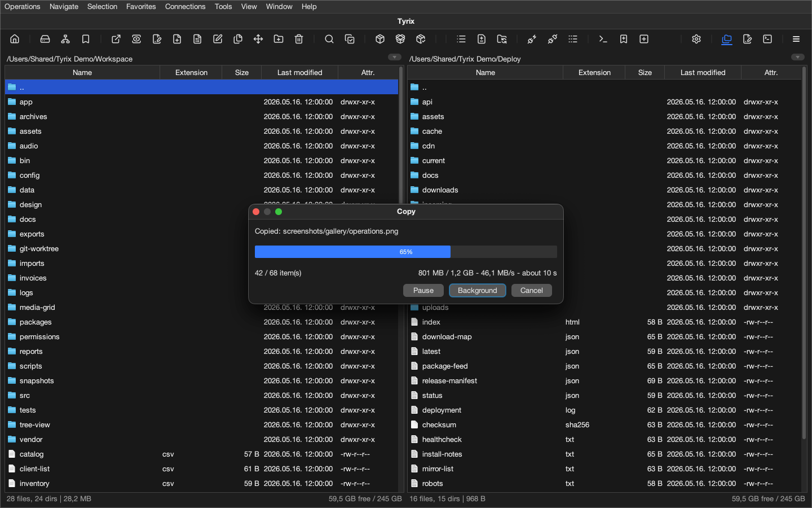Pause the copy operation
The height and width of the screenshot is (508, 812).
click(x=423, y=290)
